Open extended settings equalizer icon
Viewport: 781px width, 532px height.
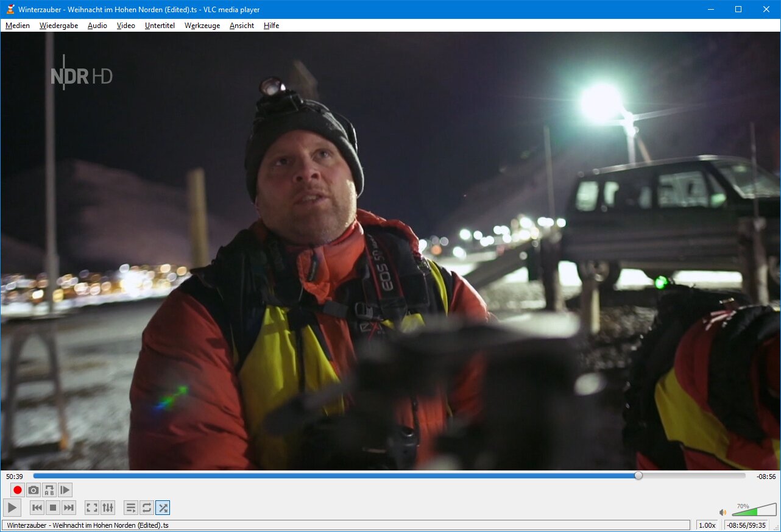[x=107, y=508]
